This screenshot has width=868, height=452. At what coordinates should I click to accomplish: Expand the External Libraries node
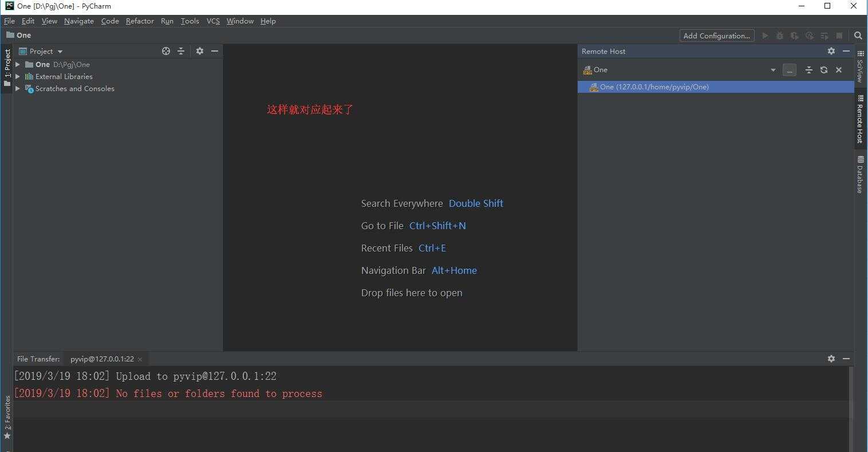point(18,76)
